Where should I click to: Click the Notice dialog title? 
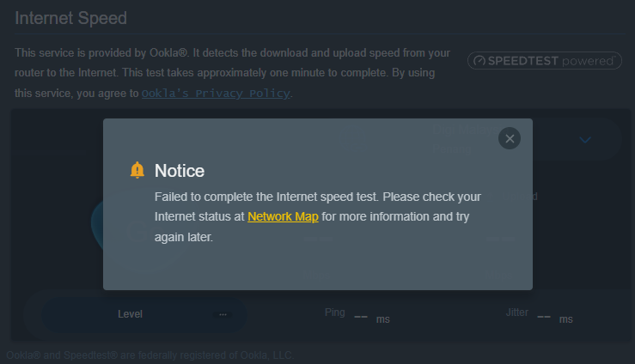pyautogui.click(x=180, y=171)
